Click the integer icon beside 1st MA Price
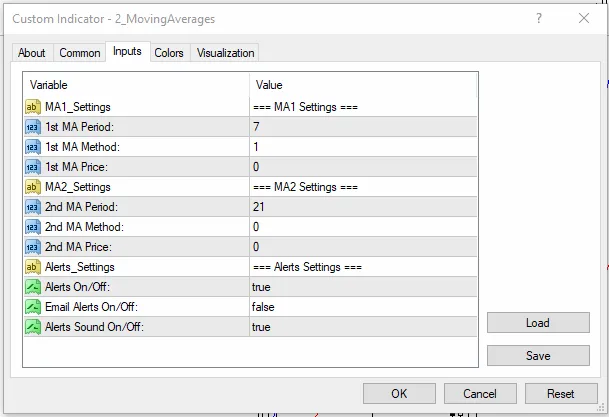The width and height of the screenshot is (609, 417). point(33,167)
